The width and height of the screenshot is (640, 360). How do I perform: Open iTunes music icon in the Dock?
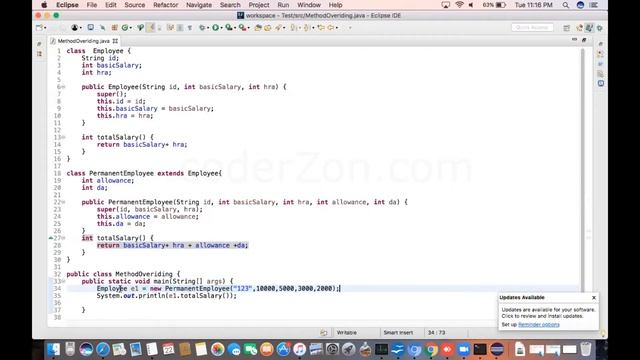pos(300,349)
